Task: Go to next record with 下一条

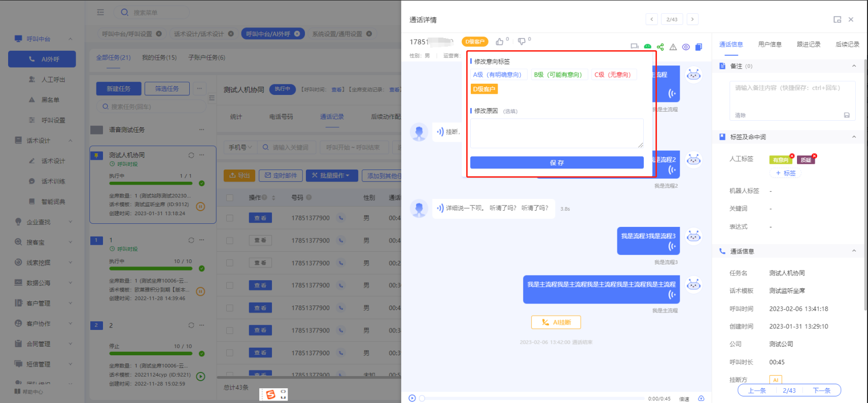Action: (821, 390)
